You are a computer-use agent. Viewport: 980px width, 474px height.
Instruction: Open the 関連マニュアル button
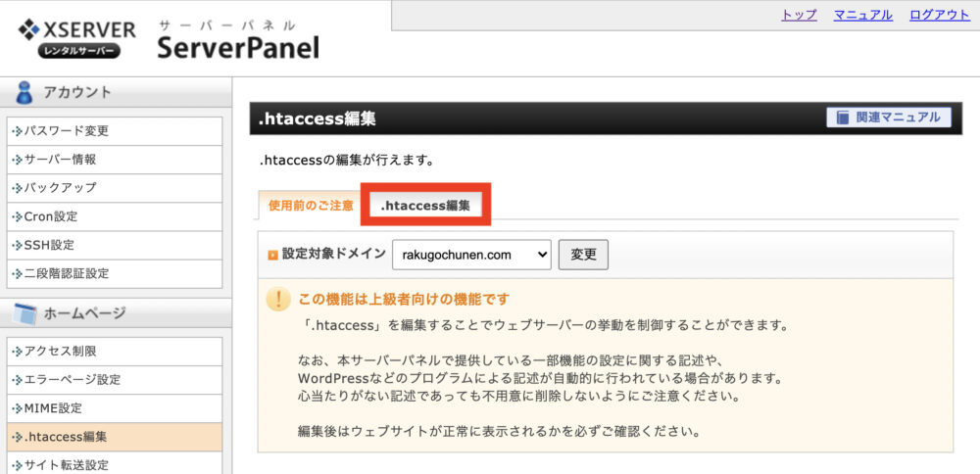pyautogui.click(x=889, y=118)
